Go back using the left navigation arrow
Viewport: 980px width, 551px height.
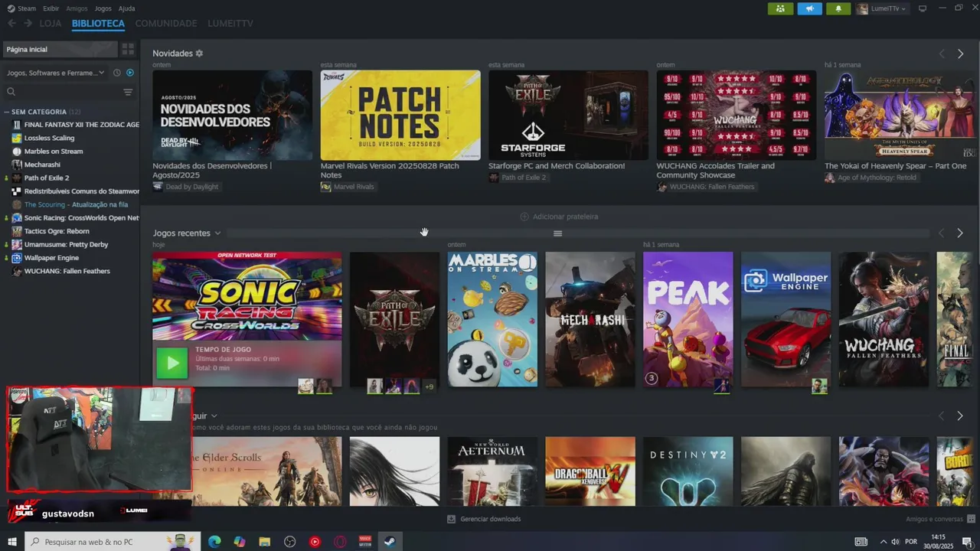pos(11,24)
